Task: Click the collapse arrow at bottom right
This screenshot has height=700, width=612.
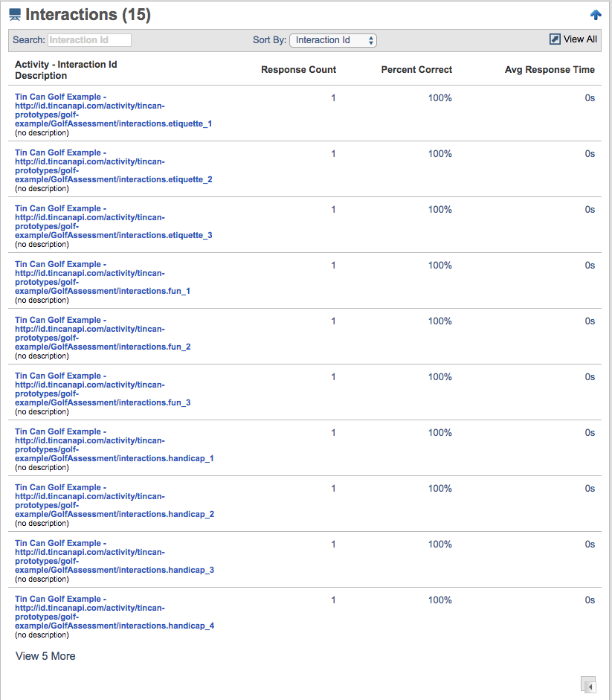Action: pos(588,685)
